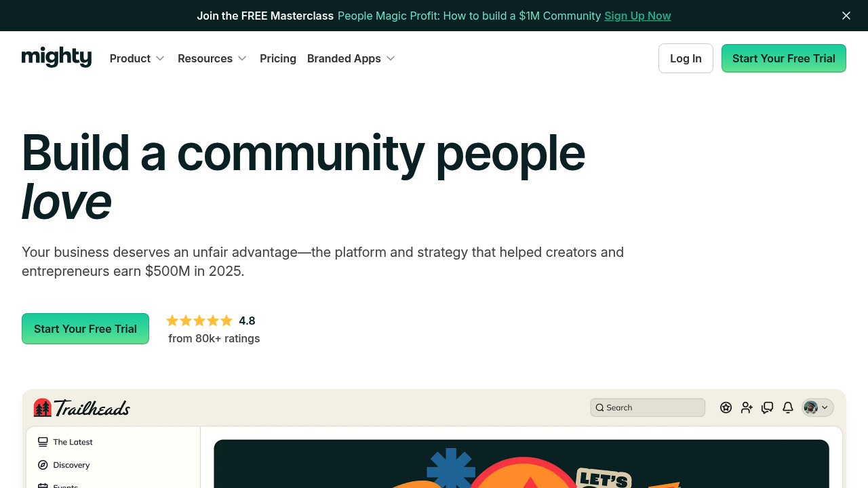Screen dimensions: 868x488
Task: Click the five-star rating graphic
Action: click(199, 321)
